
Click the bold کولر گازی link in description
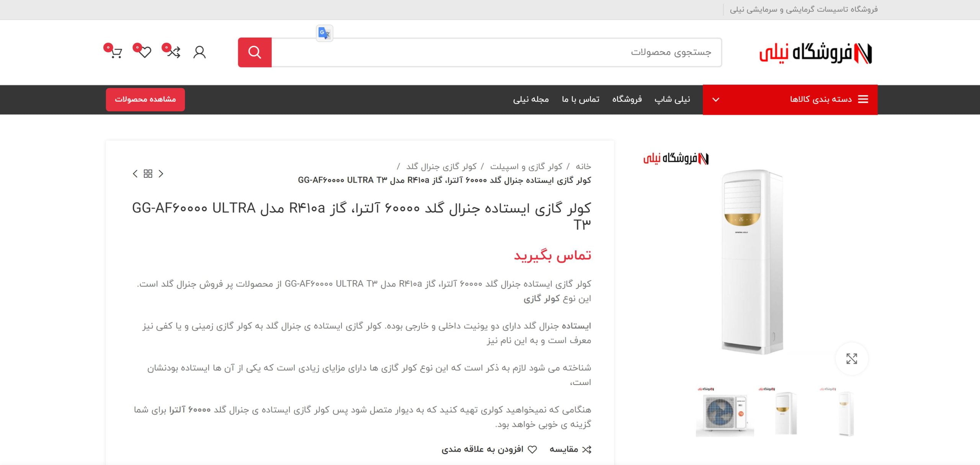tap(541, 299)
